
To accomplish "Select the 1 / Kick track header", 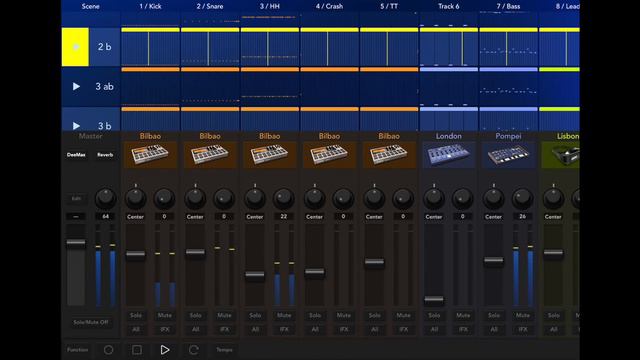I will click(150, 6).
